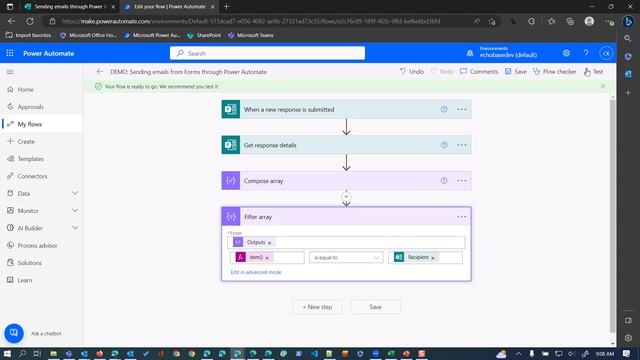Open the help question mark icon
Image resolution: width=640 pixels, height=360 pixels.
[586, 53]
